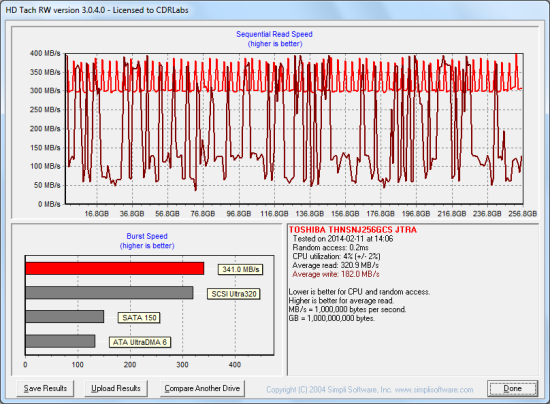Select the Upload Results button
The image size is (550, 404).
pyautogui.click(x=116, y=388)
